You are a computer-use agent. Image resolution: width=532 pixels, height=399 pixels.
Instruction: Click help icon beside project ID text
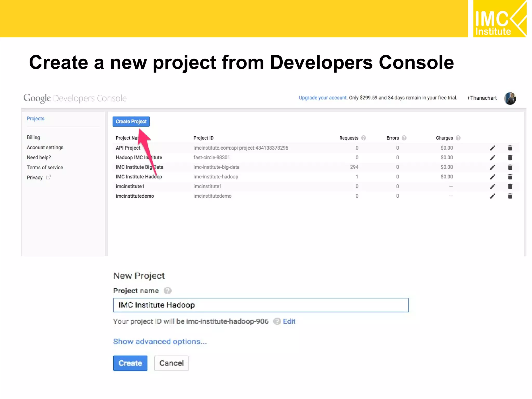click(x=277, y=321)
